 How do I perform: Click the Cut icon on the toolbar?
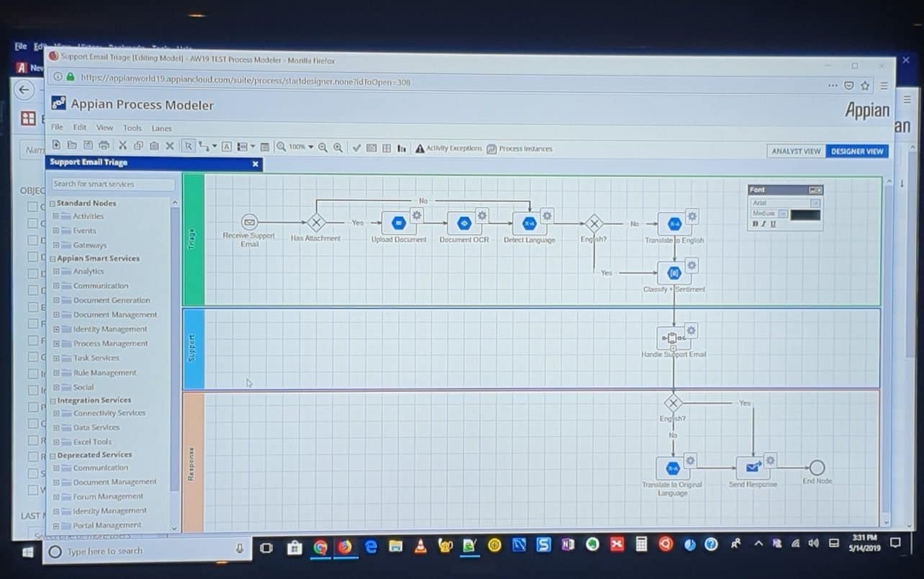(x=122, y=147)
